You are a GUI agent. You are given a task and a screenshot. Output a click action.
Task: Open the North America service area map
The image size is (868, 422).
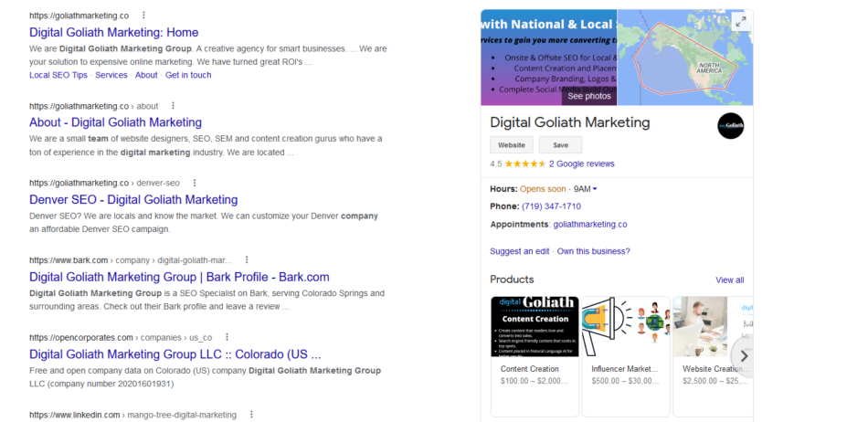[685, 57]
